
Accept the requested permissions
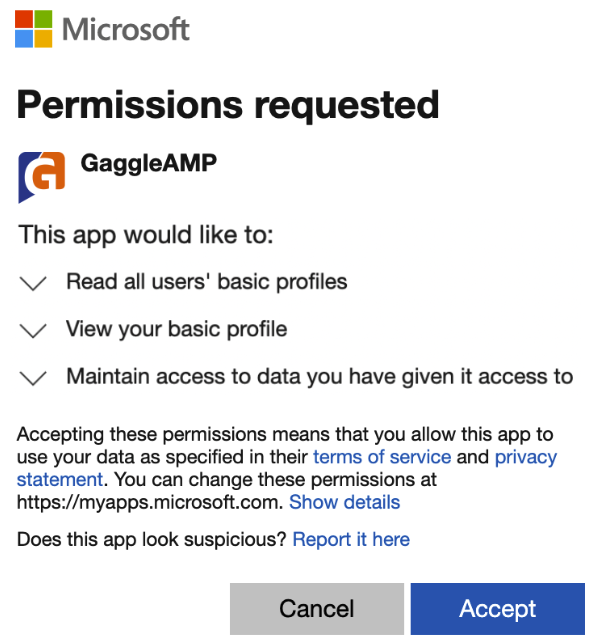point(498,608)
